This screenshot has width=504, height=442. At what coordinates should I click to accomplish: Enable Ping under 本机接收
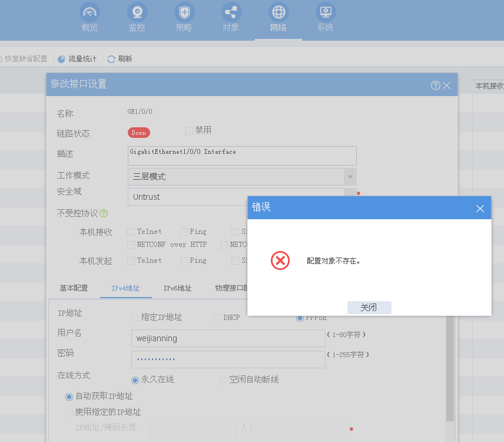point(184,232)
